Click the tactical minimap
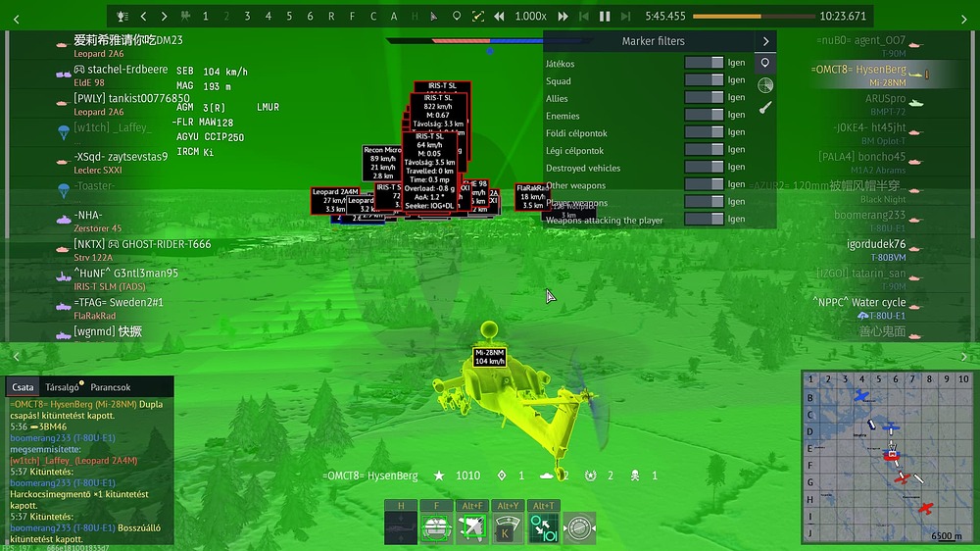Viewport: 980px width, 551px height. pyautogui.click(x=888, y=457)
